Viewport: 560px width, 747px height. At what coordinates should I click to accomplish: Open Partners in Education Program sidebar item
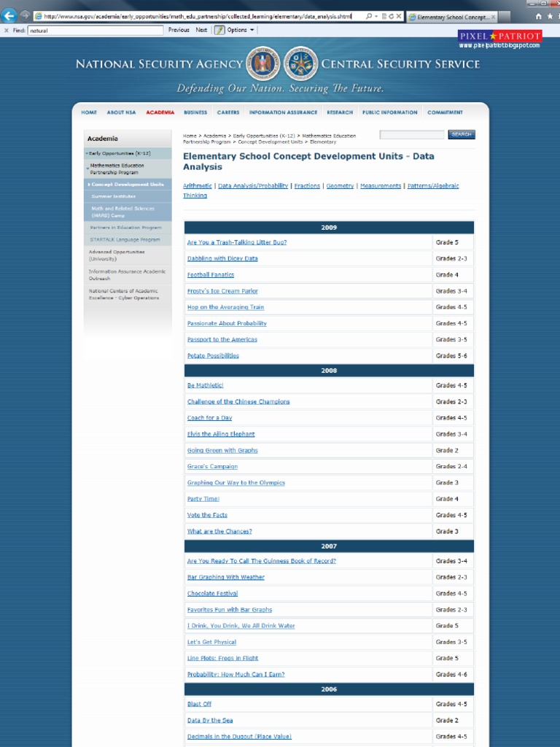point(128,228)
